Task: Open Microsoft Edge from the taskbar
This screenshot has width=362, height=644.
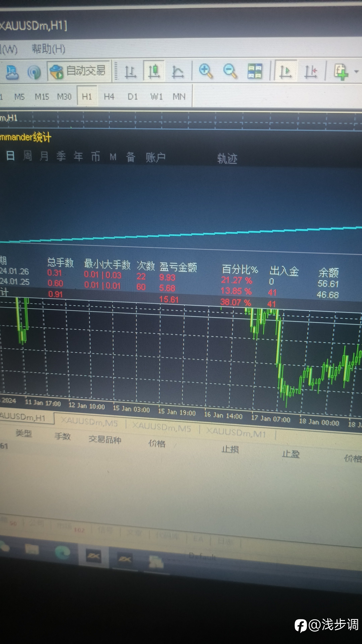Action: tap(63, 552)
